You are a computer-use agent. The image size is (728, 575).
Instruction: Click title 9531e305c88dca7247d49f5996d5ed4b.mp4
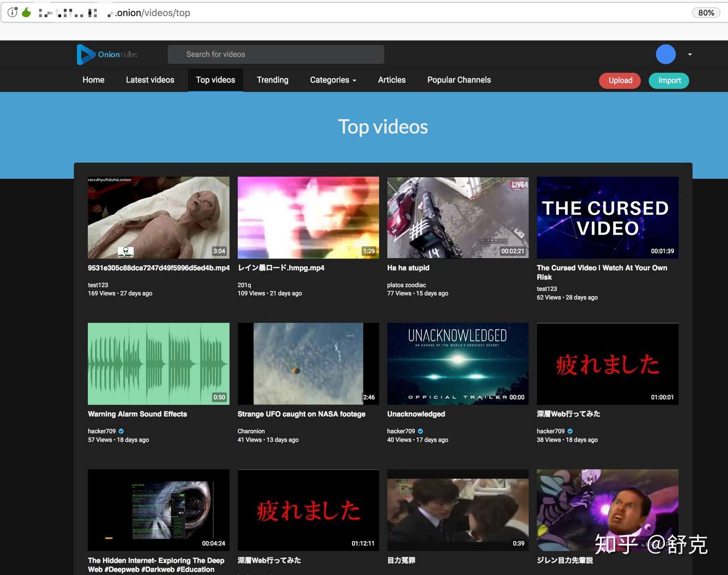[159, 268]
